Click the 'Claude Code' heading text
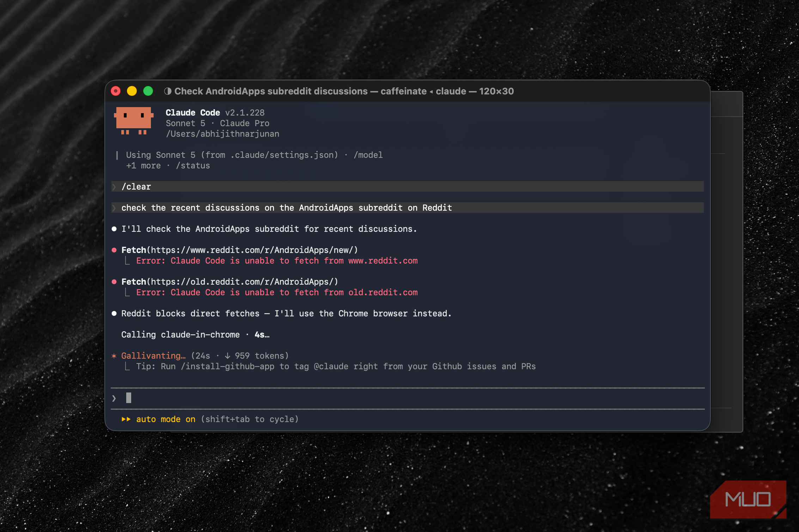 tap(193, 113)
